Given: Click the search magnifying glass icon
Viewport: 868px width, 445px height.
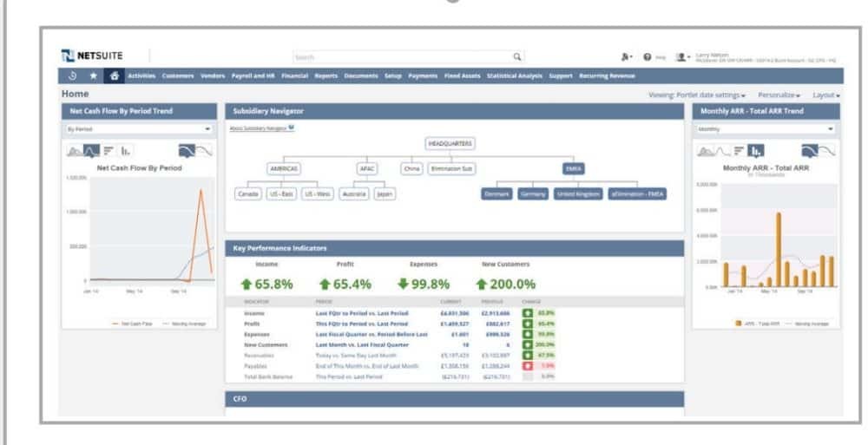Looking at the screenshot, I should pyautogui.click(x=517, y=57).
